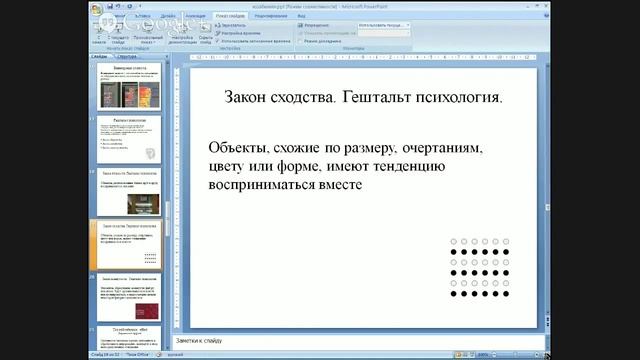
Task: Switch to Slide Sorter view from status bar
Action: click(x=465, y=355)
